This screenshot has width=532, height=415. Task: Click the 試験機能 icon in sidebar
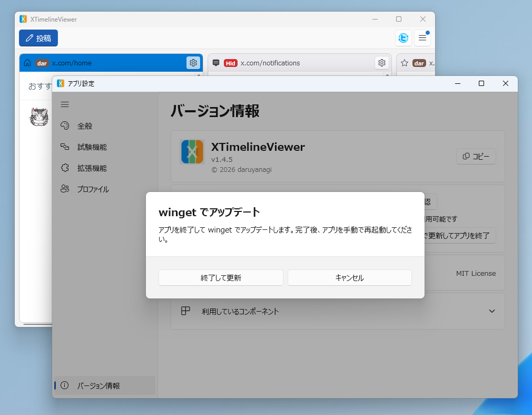click(x=65, y=147)
